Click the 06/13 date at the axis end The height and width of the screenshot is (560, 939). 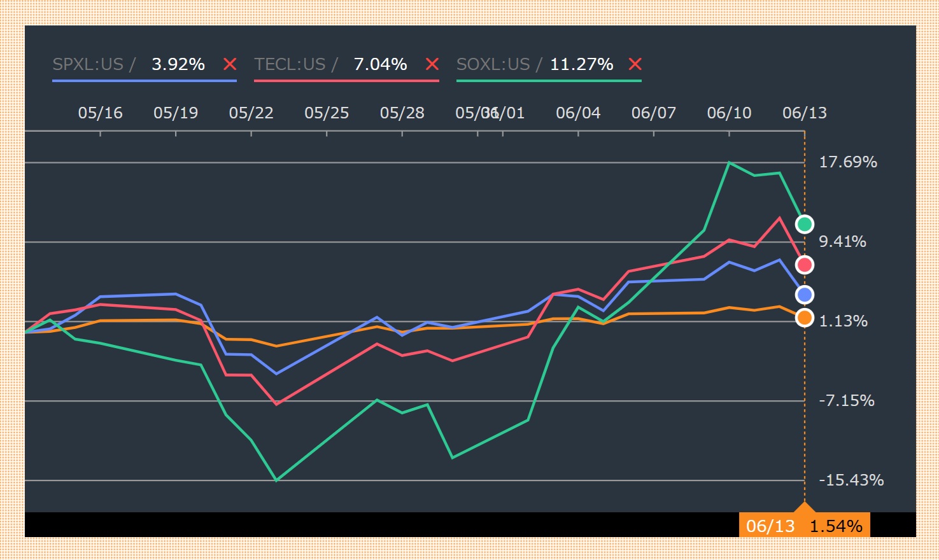(x=804, y=113)
